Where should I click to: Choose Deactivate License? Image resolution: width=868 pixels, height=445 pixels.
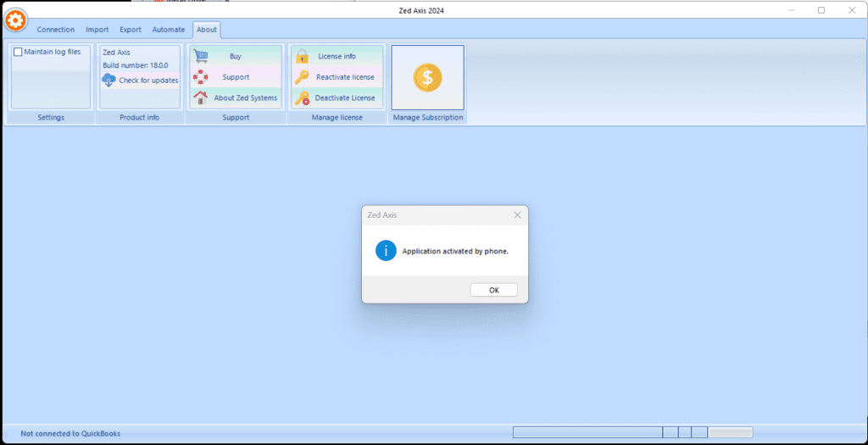[x=345, y=98]
